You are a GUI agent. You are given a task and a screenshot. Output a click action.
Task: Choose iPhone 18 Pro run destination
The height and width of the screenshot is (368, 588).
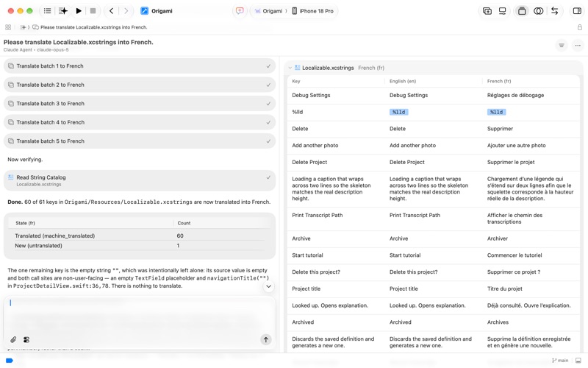click(313, 11)
